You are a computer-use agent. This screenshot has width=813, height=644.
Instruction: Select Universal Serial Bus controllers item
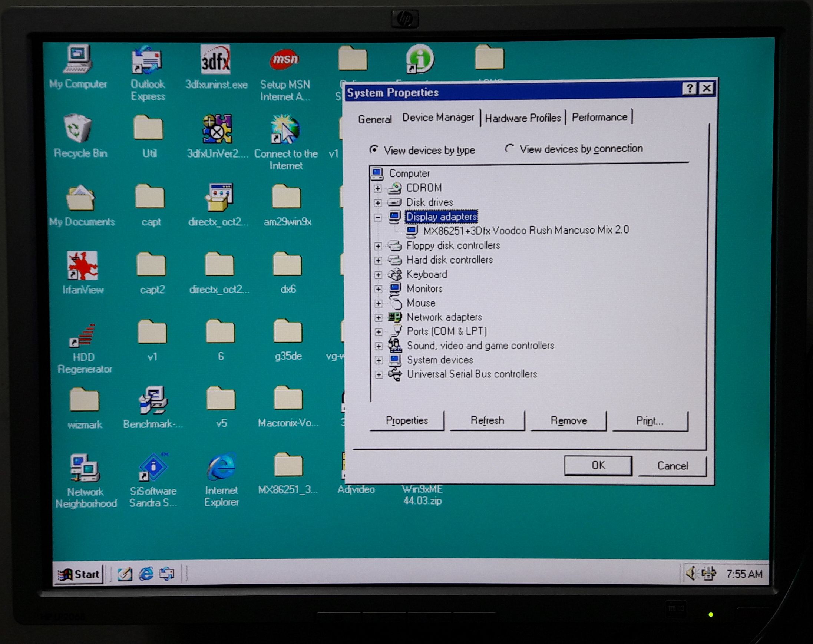tap(472, 374)
